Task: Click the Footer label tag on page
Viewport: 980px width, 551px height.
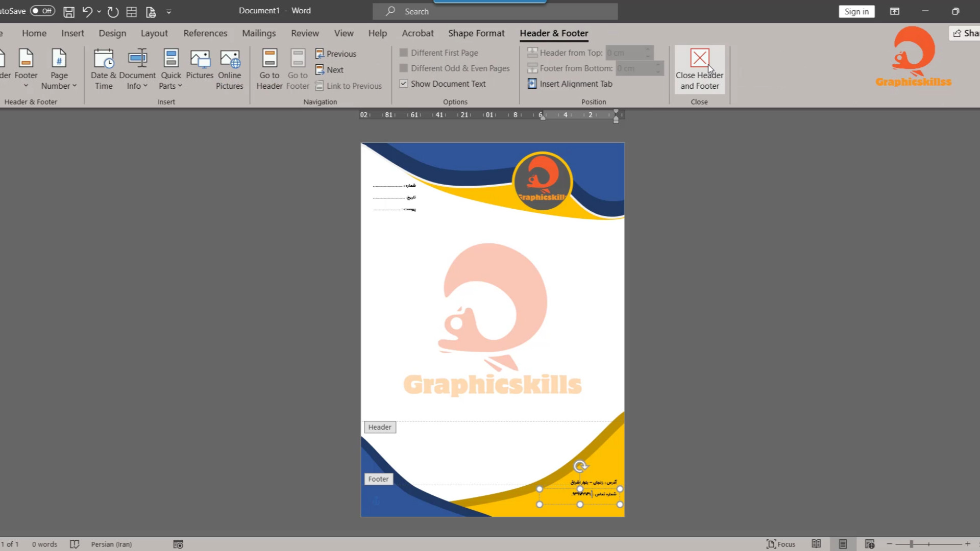Action: point(378,479)
